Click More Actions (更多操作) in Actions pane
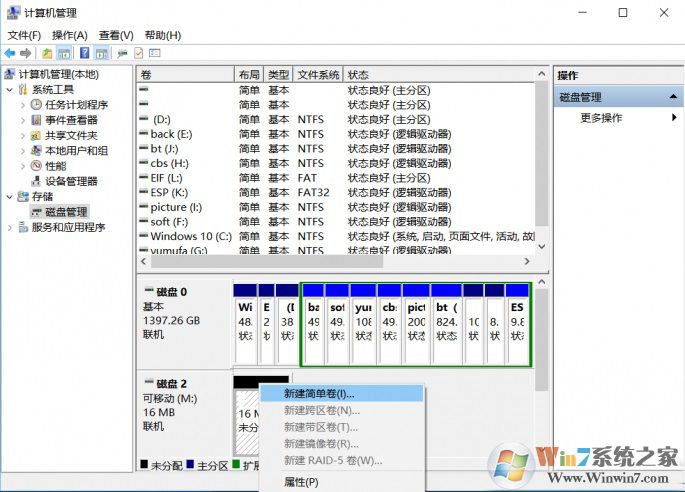The image size is (685, 492). [x=601, y=118]
